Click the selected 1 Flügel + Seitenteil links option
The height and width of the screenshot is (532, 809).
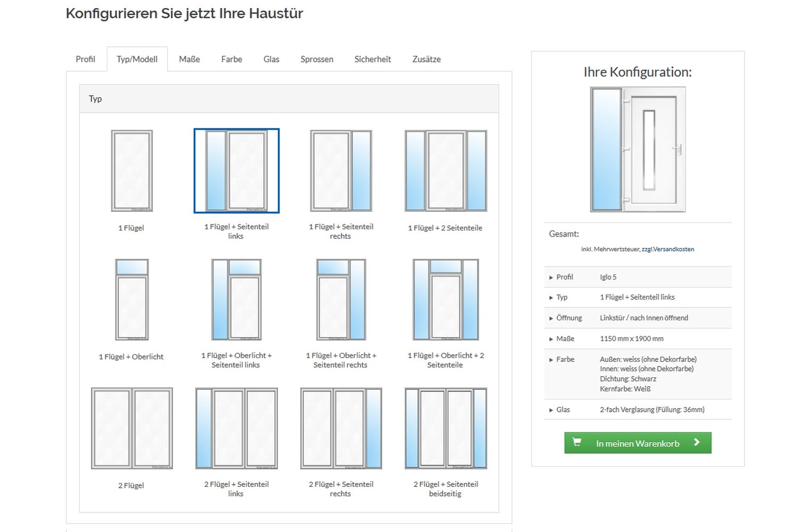tap(236, 171)
